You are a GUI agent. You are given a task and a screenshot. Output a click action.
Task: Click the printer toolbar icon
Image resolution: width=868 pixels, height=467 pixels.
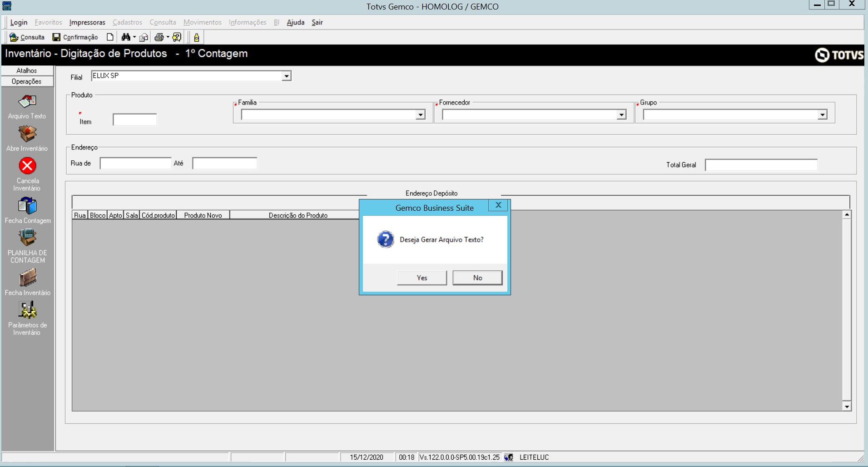159,37
